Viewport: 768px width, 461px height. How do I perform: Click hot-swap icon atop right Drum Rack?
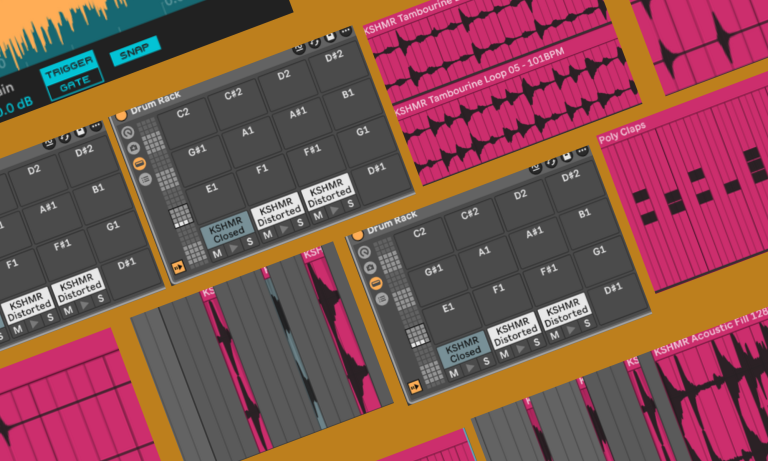[551, 162]
